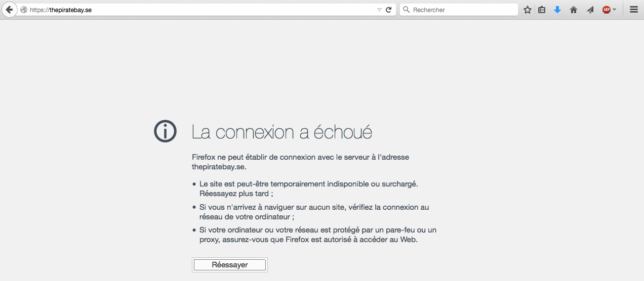
Task: Open the Firefox hamburger menu
Action: [x=633, y=10]
